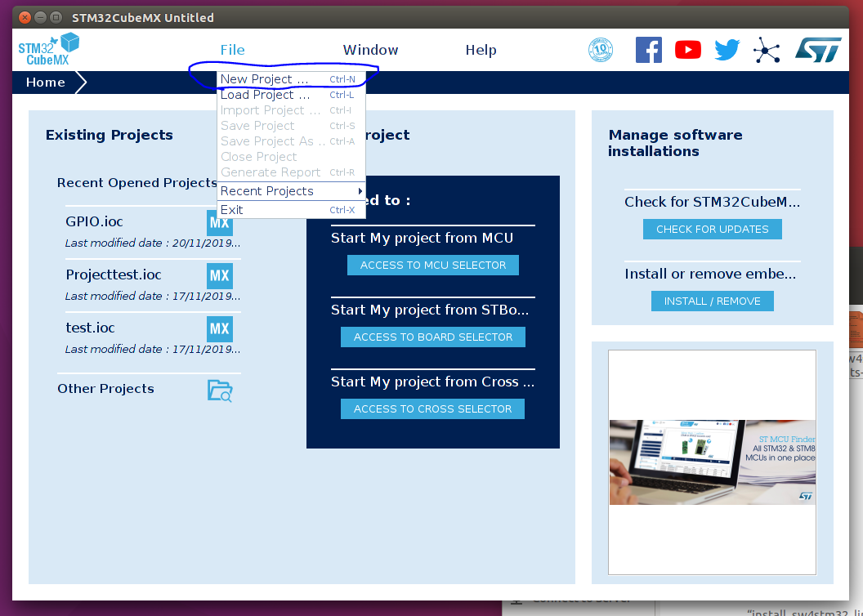
Task: Click Save Project As menu entry
Action: click(291, 141)
